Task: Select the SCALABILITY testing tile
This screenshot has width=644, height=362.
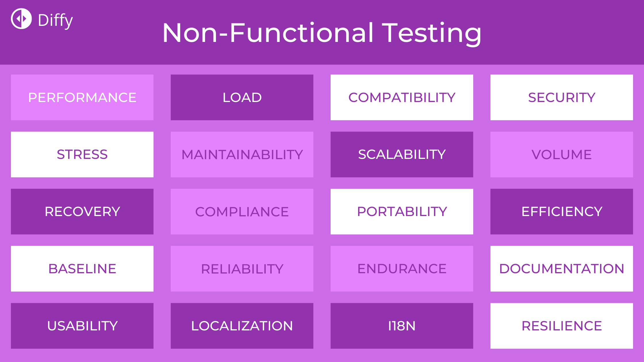Action: click(x=402, y=154)
